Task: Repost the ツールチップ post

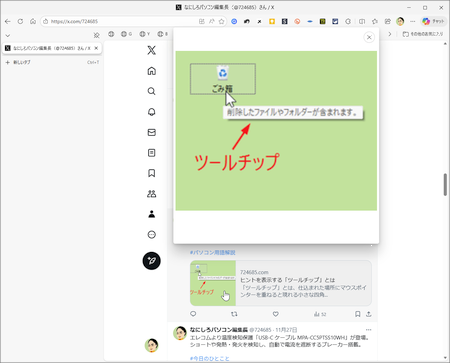Action: click(x=234, y=314)
